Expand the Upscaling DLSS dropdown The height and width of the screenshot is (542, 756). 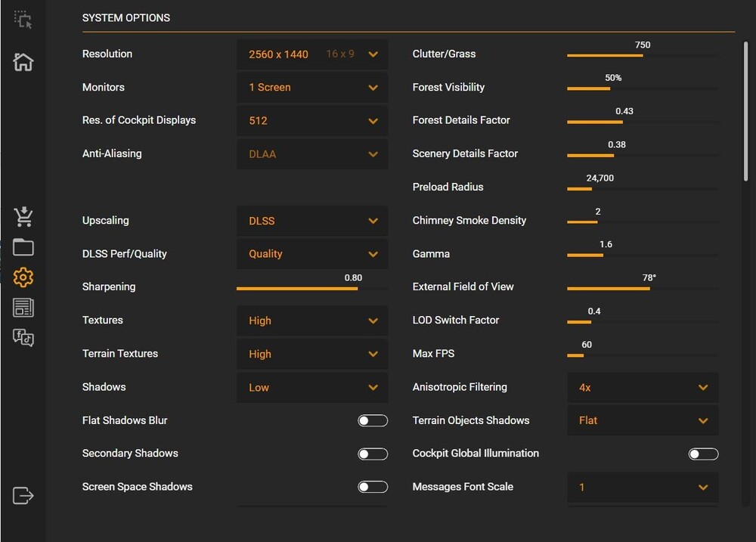point(312,221)
